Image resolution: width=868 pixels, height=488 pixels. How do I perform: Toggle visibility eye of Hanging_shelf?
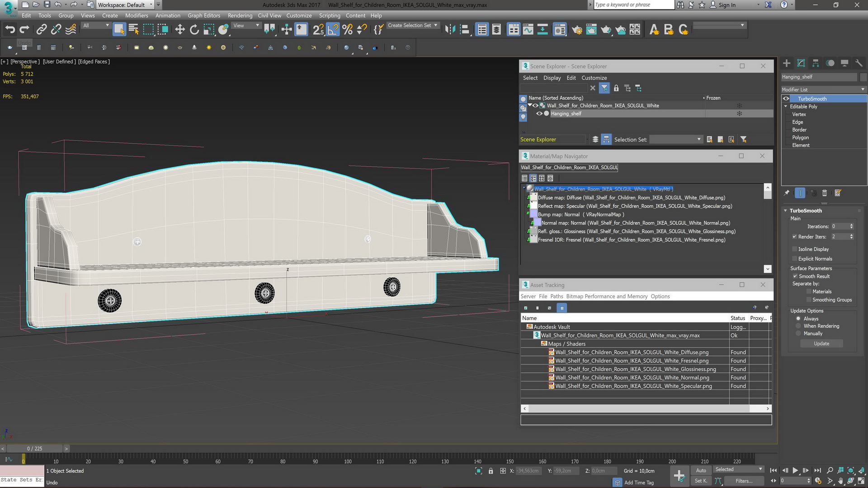pyautogui.click(x=539, y=113)
